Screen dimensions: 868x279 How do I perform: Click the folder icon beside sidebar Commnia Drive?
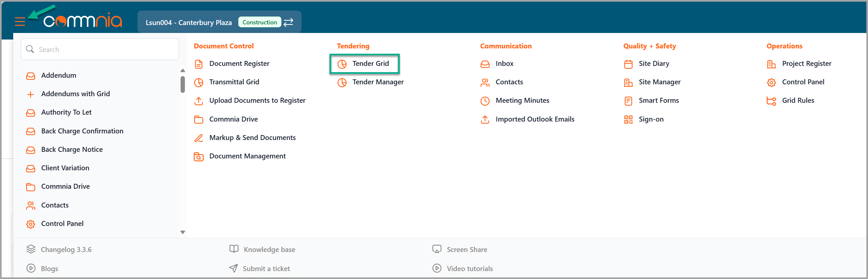pos(31,187)
